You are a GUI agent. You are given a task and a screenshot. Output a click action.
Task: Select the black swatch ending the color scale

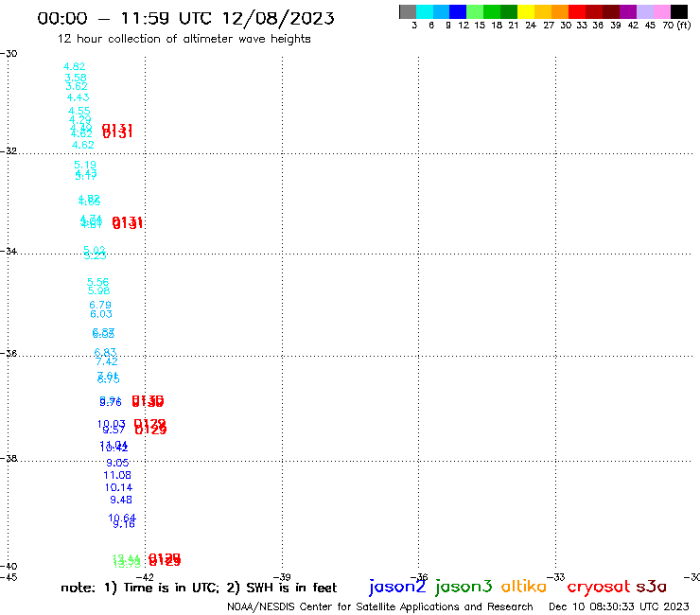[678, 11]
